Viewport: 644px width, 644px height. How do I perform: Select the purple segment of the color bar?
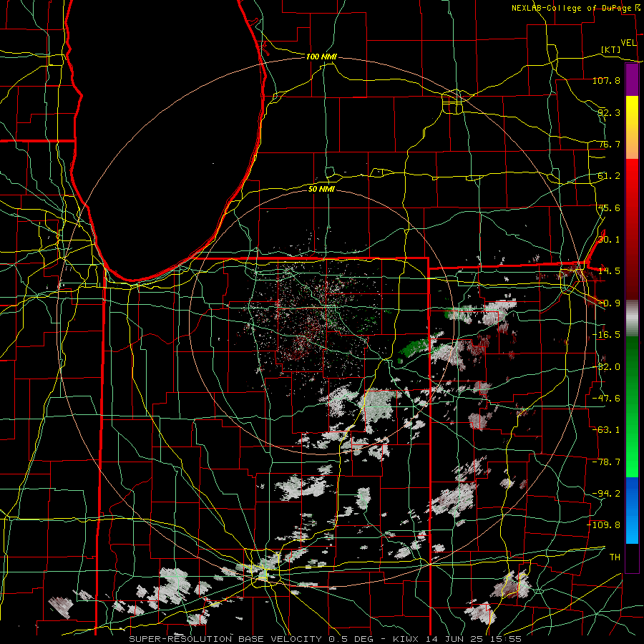(x=632, y=80)
